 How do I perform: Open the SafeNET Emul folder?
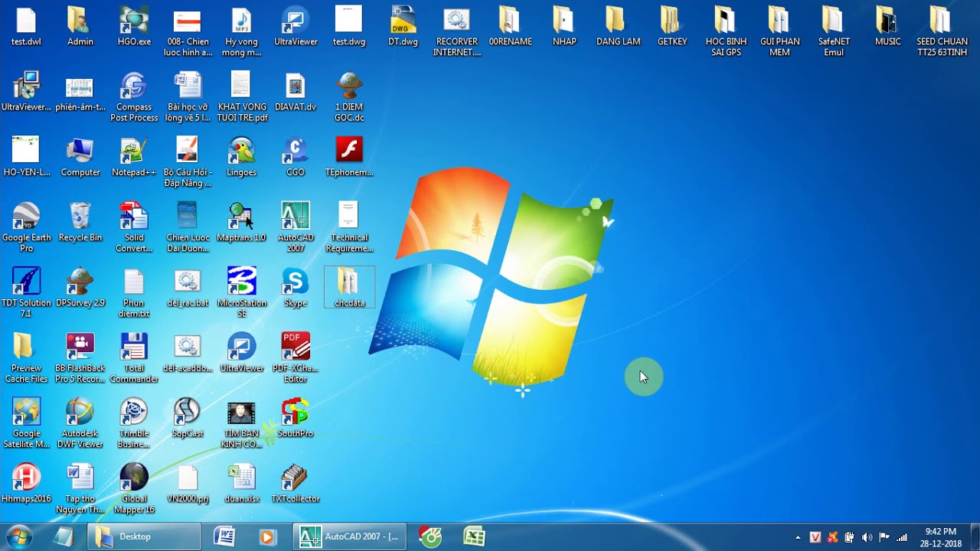[x=834, y=31]
